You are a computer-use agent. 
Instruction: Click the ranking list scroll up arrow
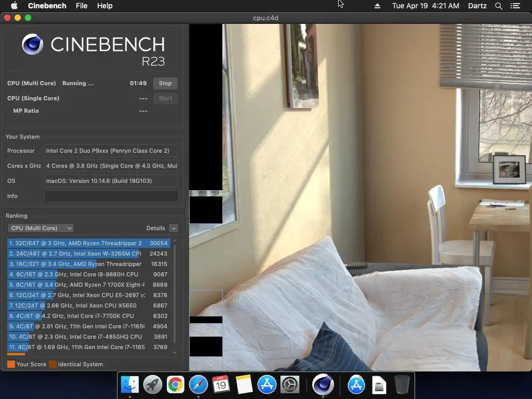175,241
